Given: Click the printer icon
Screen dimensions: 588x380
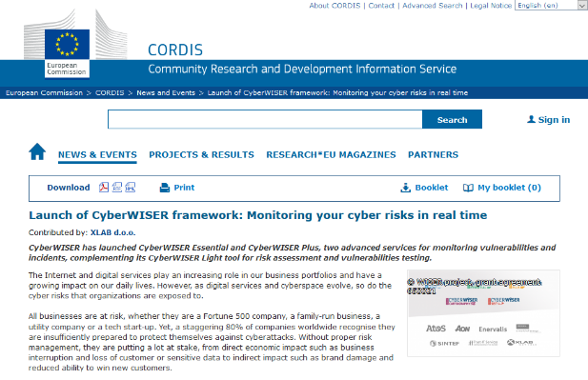Looking at the screenshot, I should coord(165,188).
